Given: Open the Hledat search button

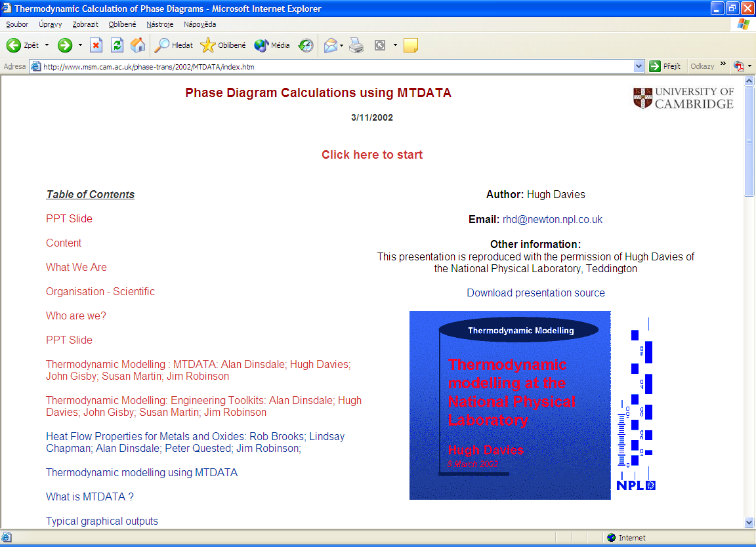Looking at the screenshot, I should coord(174,45).
